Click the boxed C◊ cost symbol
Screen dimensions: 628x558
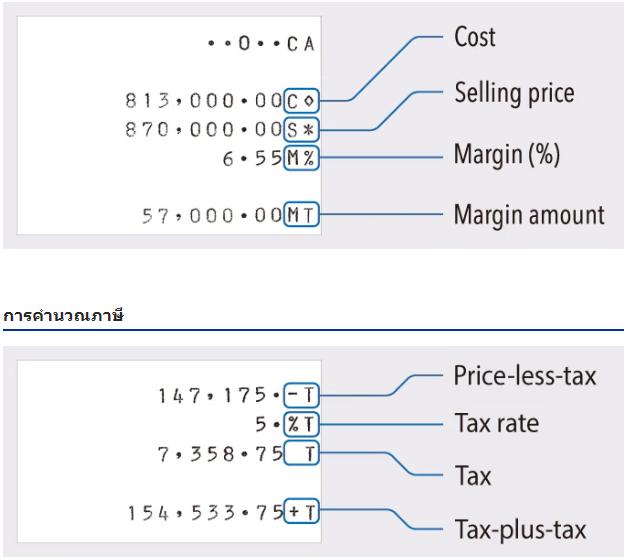click(x=301, y=101)
